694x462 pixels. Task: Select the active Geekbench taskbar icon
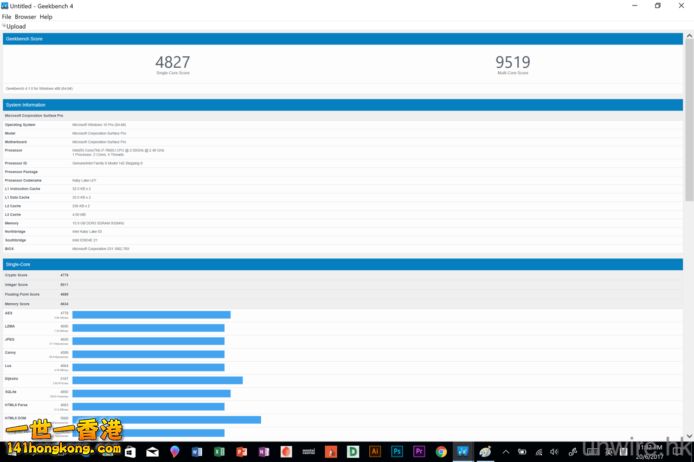click(x=463, y=452)
